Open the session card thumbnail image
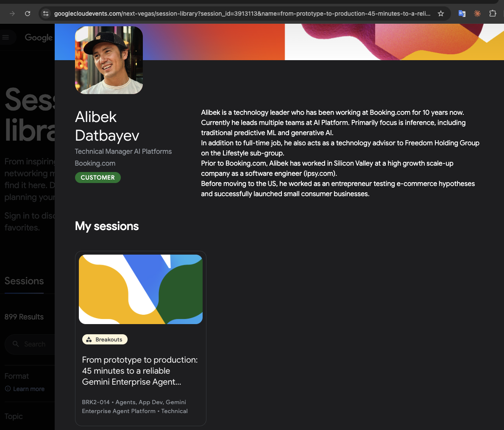 pyautogui.click(x=141, y=289)
